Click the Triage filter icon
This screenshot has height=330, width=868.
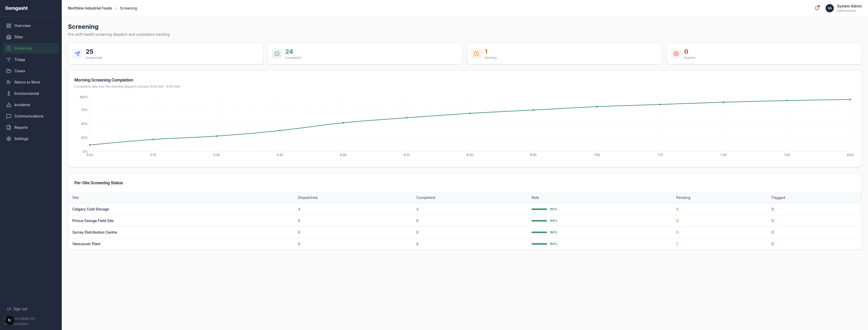pos(9,60)
